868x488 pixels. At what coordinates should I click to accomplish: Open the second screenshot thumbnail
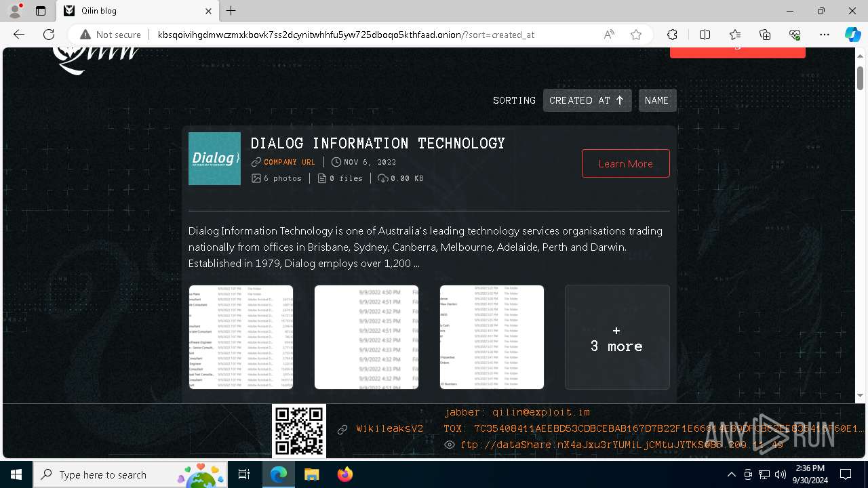(366, 337)
